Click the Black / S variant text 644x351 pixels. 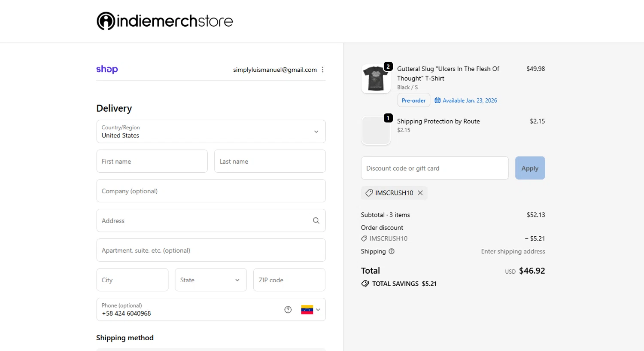pyautogui.click(x=407, y=87)
